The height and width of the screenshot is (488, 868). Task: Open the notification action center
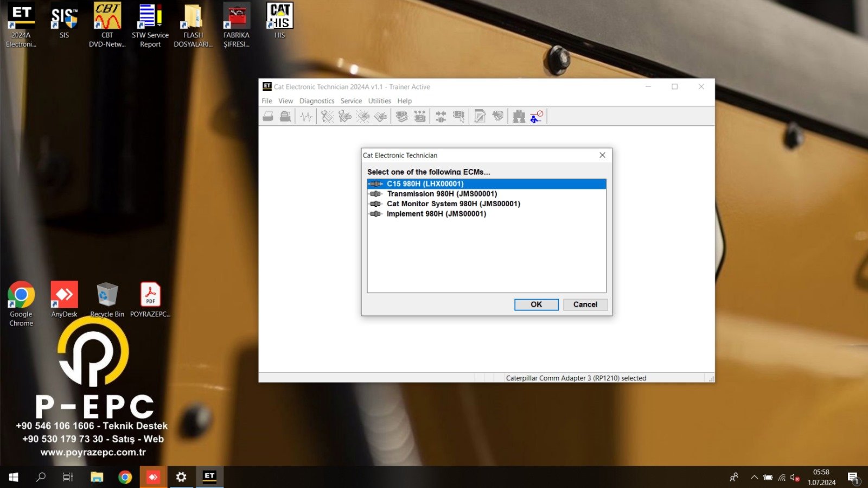click(x=853, y=478)
